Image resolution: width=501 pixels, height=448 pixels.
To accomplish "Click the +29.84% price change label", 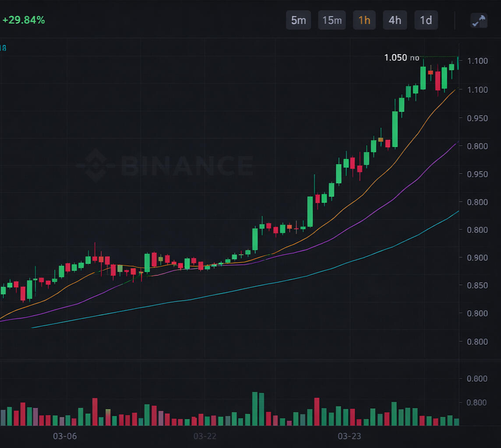I will pyautogui.click(x=24, y=20).
